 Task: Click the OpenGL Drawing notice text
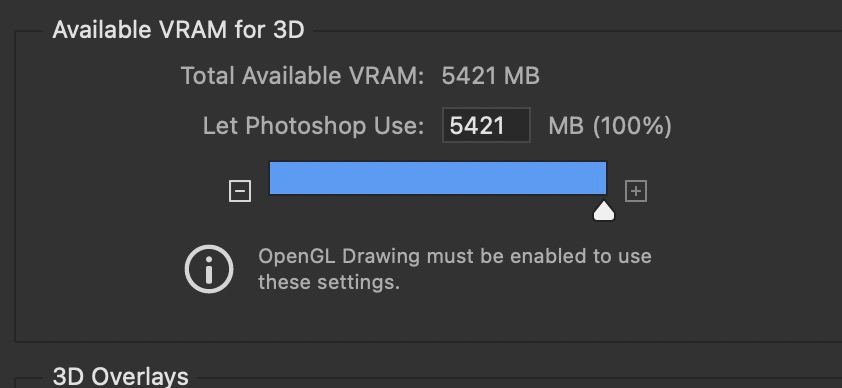click(455, 269)
